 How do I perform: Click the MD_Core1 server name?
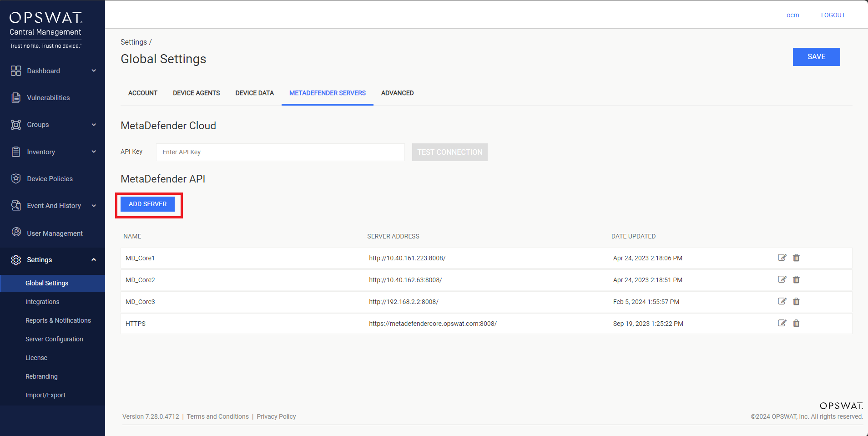point(140,258)
